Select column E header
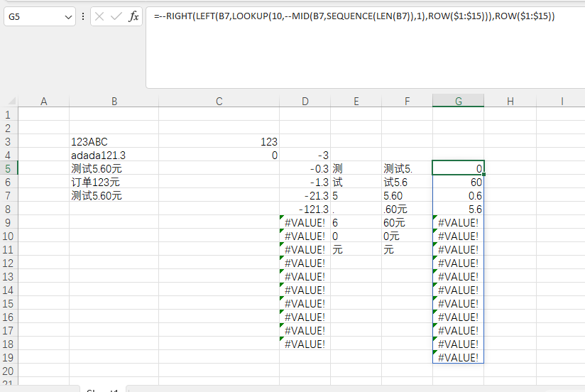 click(x=356, y=101)
